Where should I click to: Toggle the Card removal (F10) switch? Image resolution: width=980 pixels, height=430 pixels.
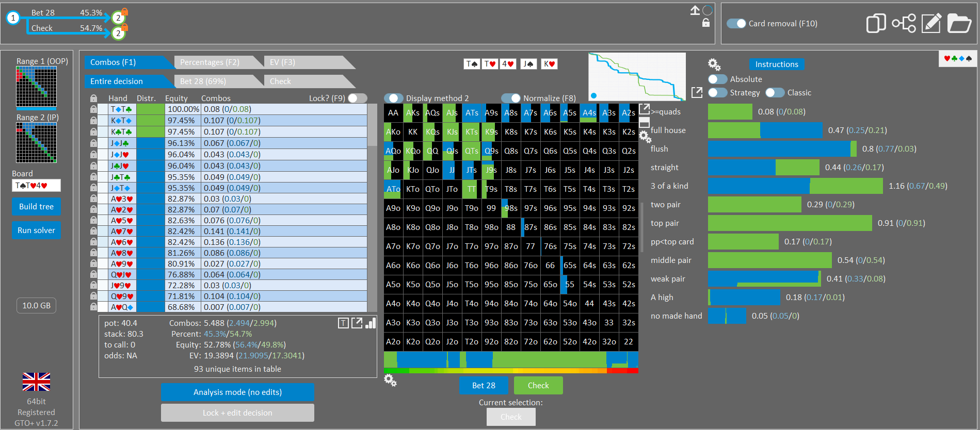736,24
